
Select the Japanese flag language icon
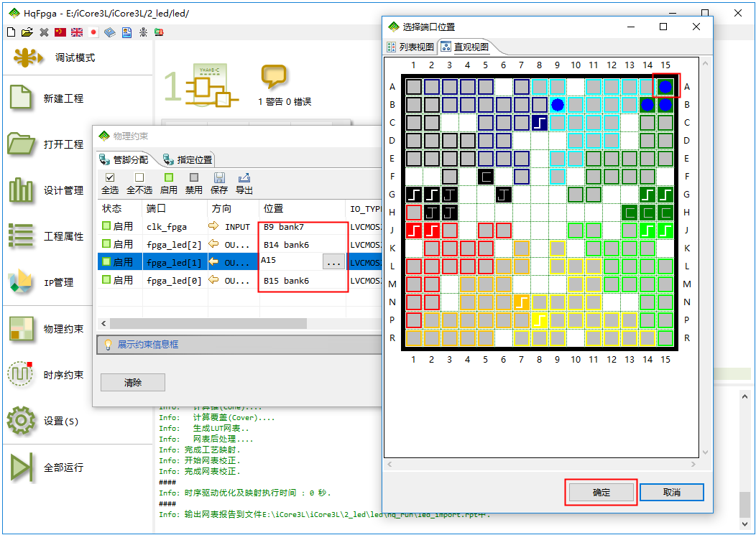93,32
